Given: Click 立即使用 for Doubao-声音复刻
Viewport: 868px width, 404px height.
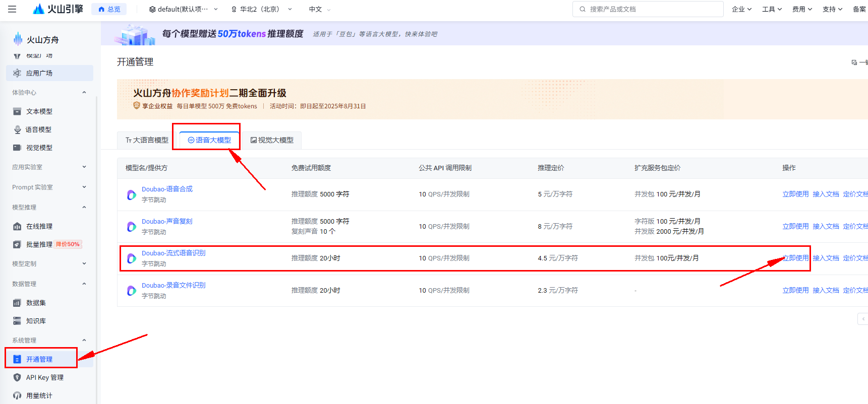Looking at the screenshot, I should pyautogui.click(x=795, y=226).
